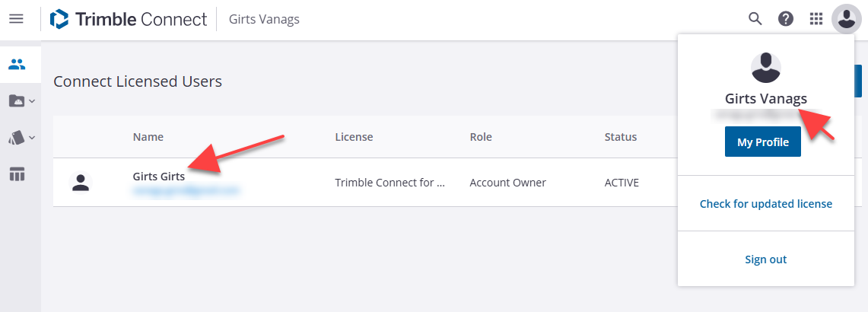Open the hamburger navigation menu
Viewport: 868px width, 312px height.
coord(16,19)
